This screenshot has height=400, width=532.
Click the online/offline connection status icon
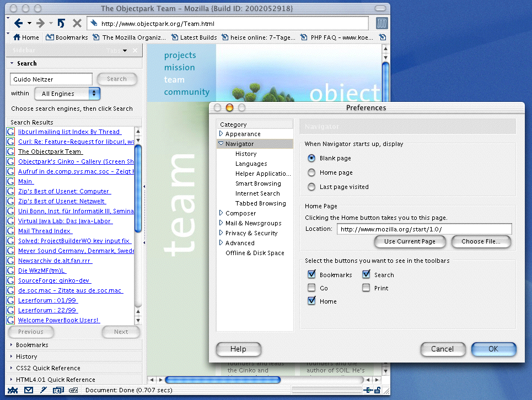tap(368, 390)
